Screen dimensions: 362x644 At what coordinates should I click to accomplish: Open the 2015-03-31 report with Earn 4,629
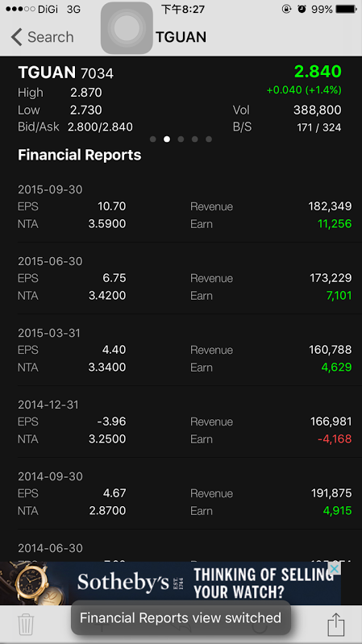185,351
